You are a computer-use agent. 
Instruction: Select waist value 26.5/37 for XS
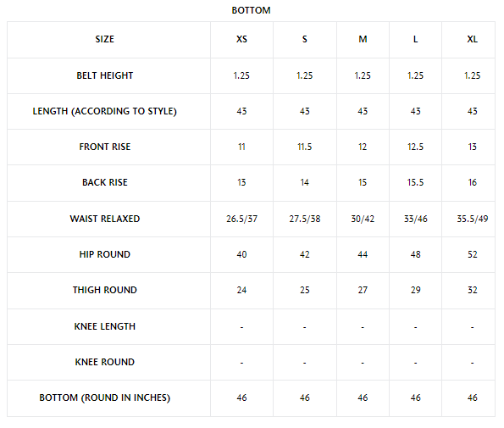pos(241,219)
